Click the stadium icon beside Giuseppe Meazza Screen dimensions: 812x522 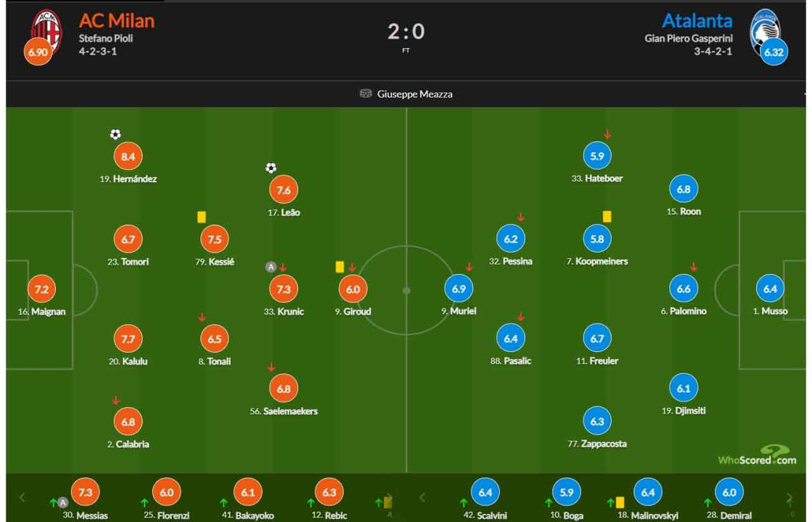365,94
